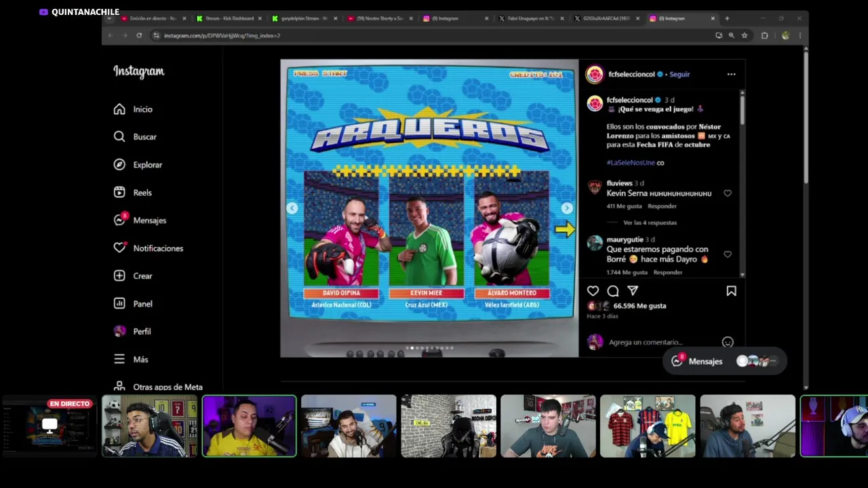Share the post with paper-plane icon

point(633,291)
